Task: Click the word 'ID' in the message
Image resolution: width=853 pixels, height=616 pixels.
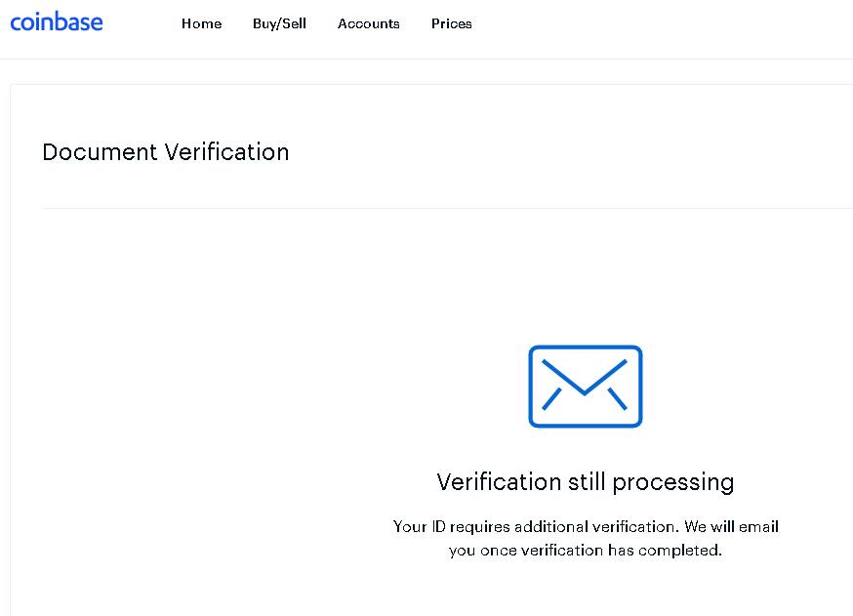Action: 438,526
